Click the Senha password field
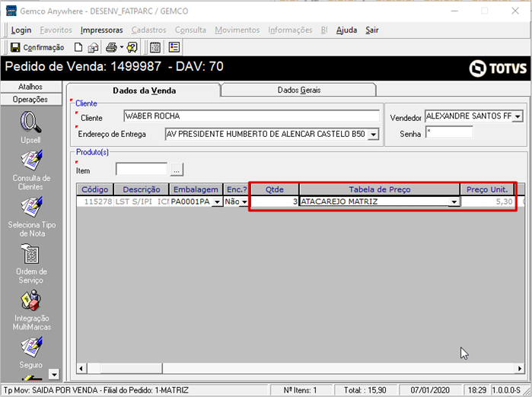The image size is (532, 397). (449, 132)
